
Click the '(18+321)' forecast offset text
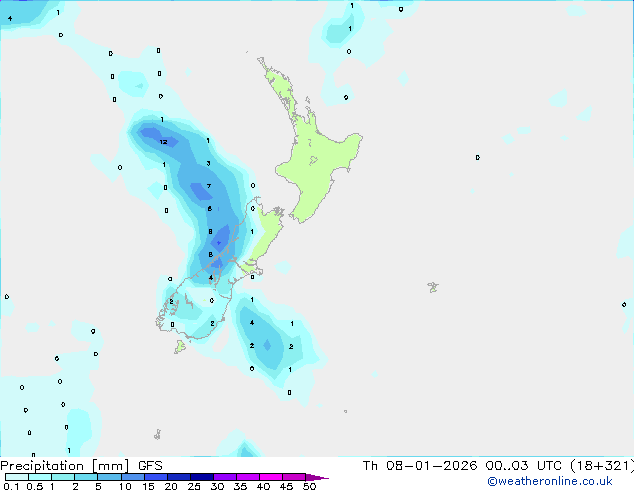click(602, 466)
